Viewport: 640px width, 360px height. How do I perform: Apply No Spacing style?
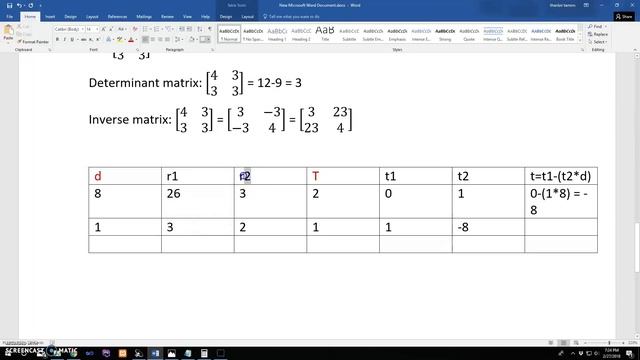pyautogui.click(x=253, y=34)
